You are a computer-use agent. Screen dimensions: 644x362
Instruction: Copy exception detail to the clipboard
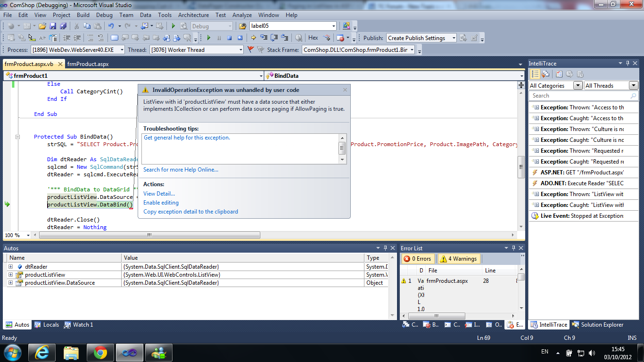click(190, 212)
